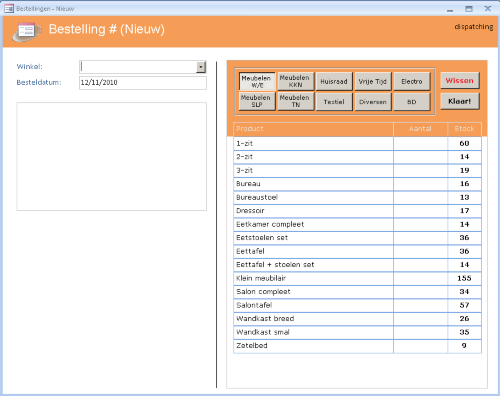Open the Winkel dropdown arrow
Viewport: 500px width, 396px height.
(x=201, y=67)
